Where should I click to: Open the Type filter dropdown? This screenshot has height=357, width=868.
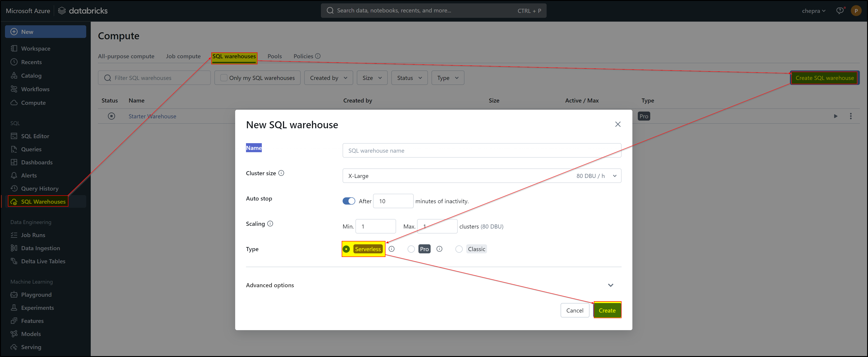coord(448,77)
